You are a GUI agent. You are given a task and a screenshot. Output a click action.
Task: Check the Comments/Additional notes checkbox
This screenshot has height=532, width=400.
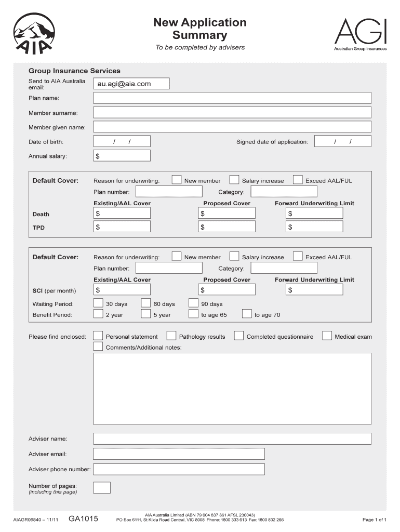coord(98,347)
